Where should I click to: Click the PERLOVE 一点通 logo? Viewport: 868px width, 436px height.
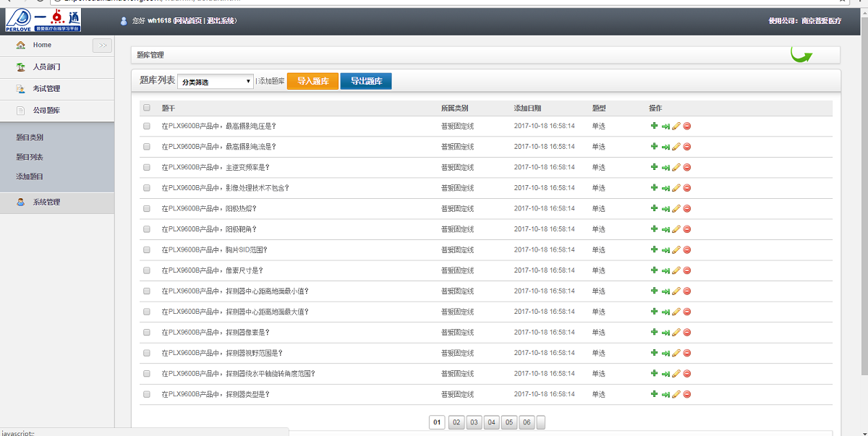(x=43, y=20)
